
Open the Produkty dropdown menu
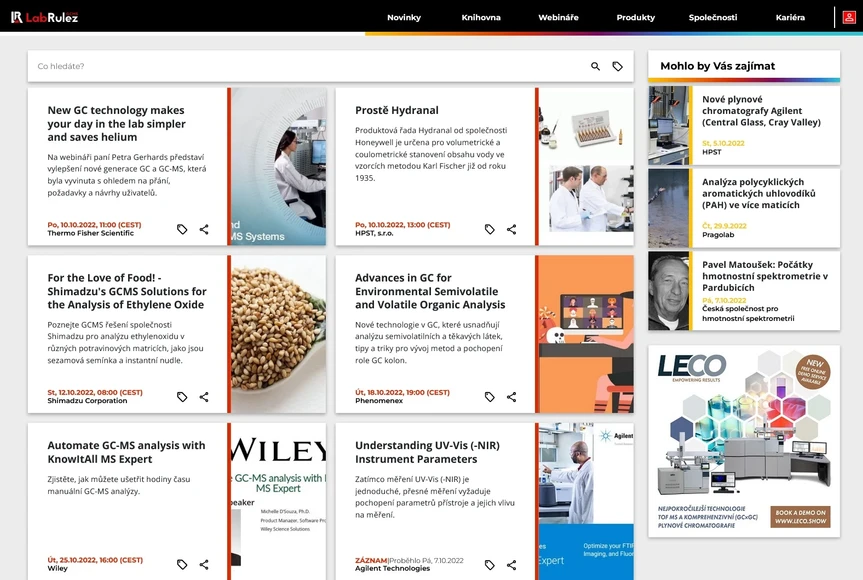coord(634,17)
